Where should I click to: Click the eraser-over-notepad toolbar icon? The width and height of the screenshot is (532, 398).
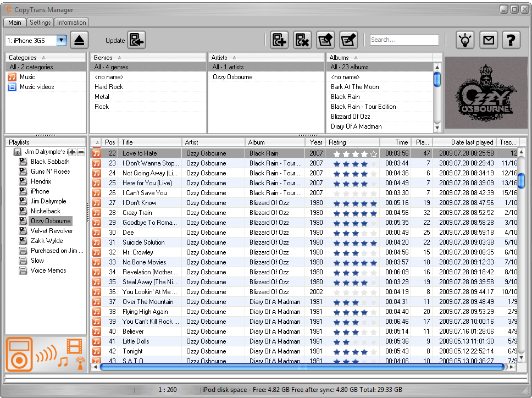coord(325,40)
